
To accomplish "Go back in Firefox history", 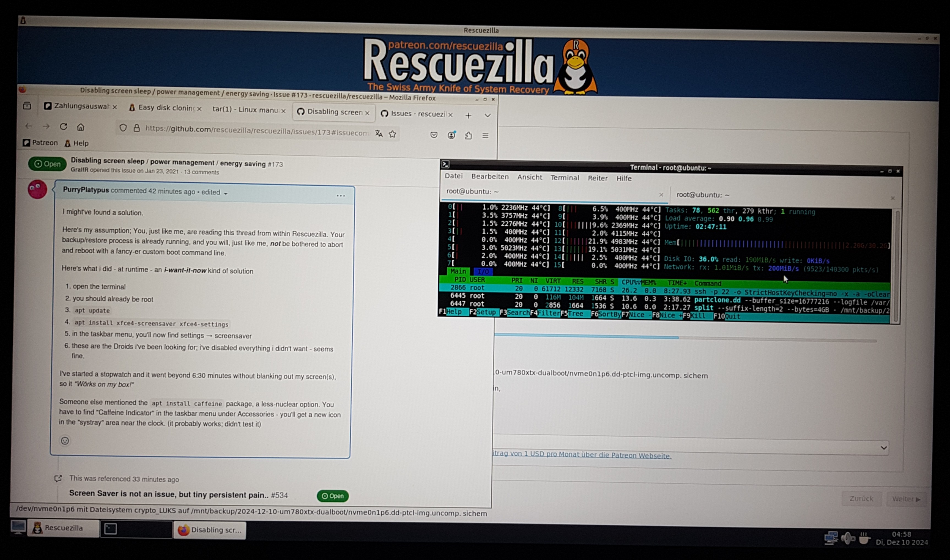I will click(x=28, y=126).
